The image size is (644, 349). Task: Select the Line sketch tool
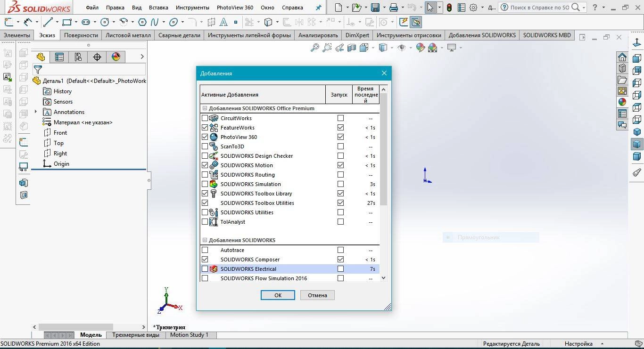pyautogui.click(x=48, y=22)
